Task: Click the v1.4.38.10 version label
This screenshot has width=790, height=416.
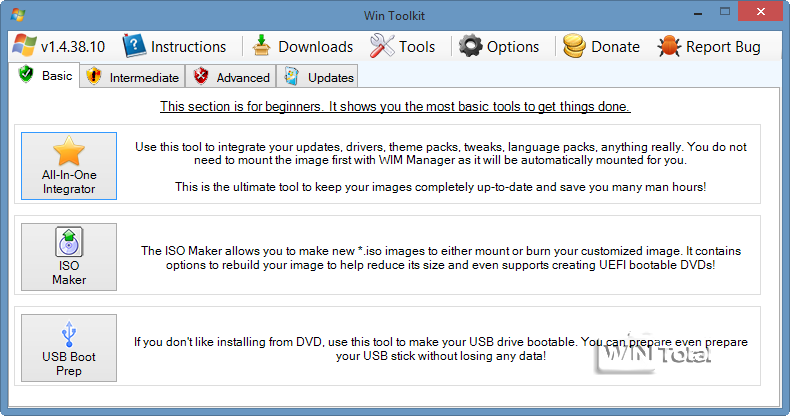Action: click(73, 47)
